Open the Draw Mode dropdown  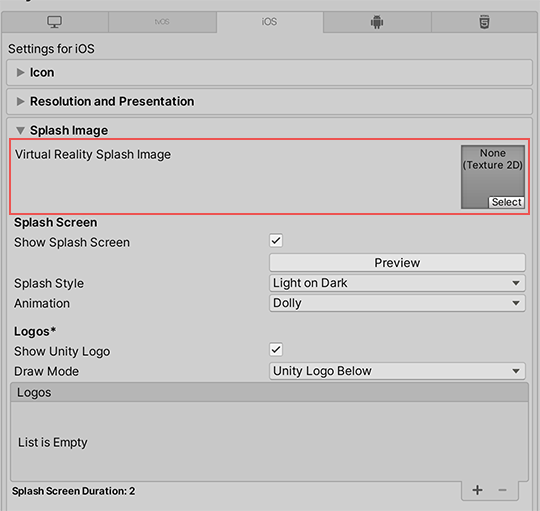coord(397,371)
